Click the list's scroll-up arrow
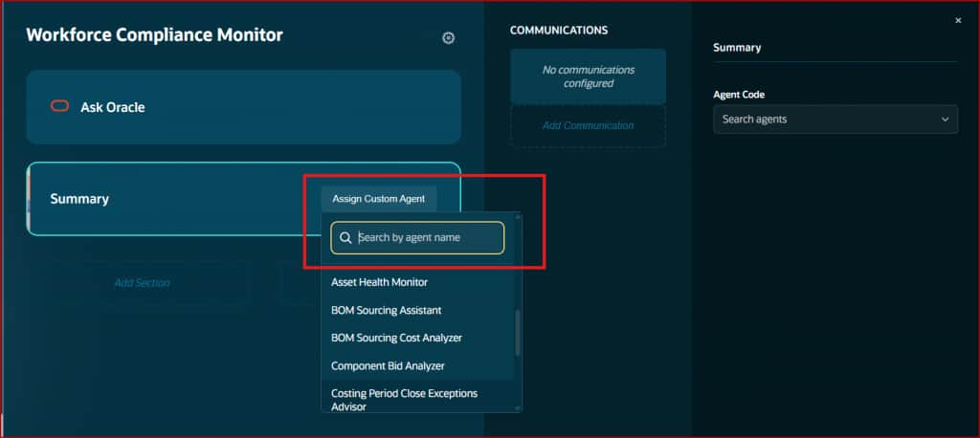The image size is (980, 438). tap(518, 216)
